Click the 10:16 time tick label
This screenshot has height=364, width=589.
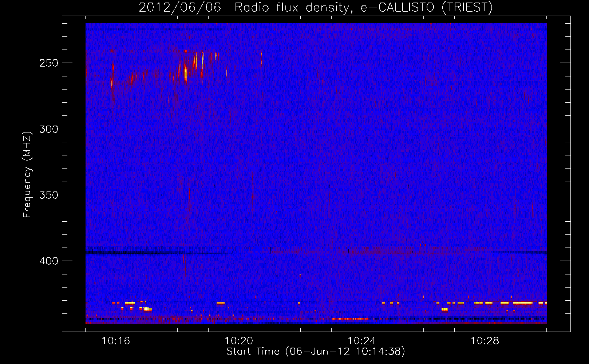tap(116, 341)
